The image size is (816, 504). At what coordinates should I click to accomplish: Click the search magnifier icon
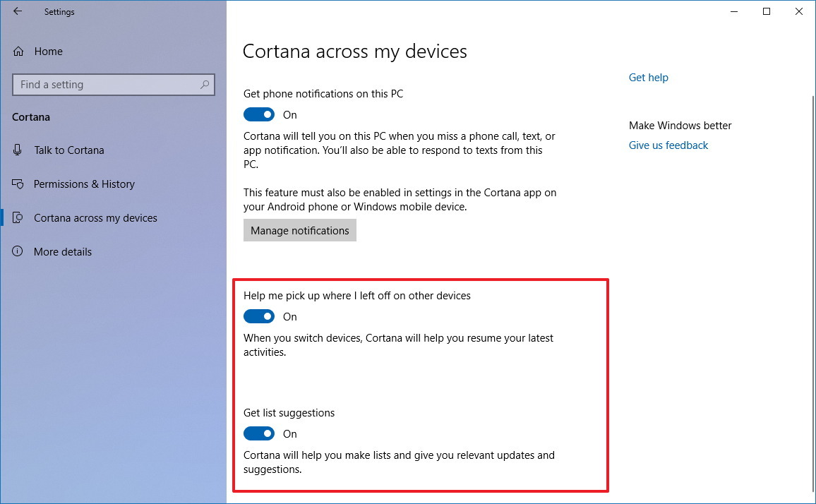[x=205, y=84]
